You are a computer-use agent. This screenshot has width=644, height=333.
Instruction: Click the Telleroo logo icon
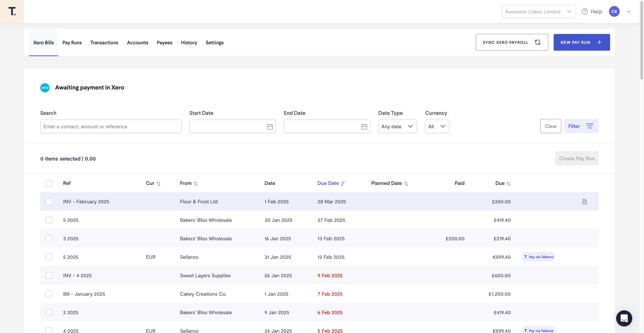tap(12, 11)
